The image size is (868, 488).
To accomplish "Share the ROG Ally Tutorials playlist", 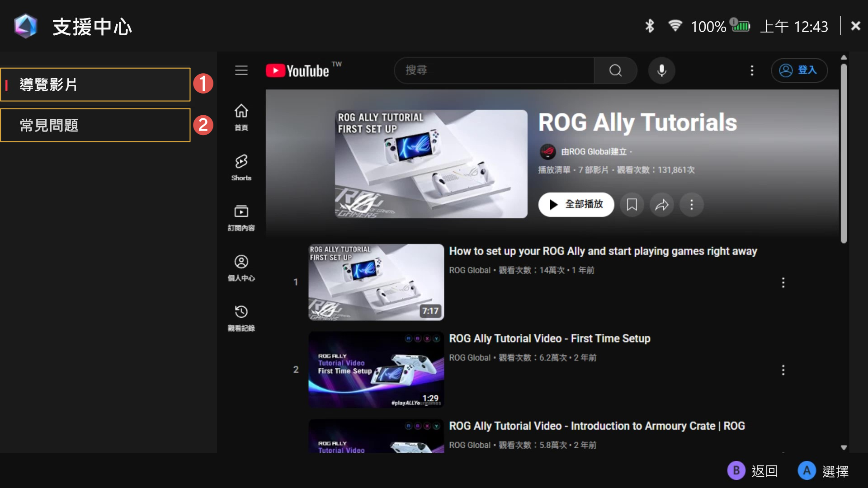I will click(662, 205).
